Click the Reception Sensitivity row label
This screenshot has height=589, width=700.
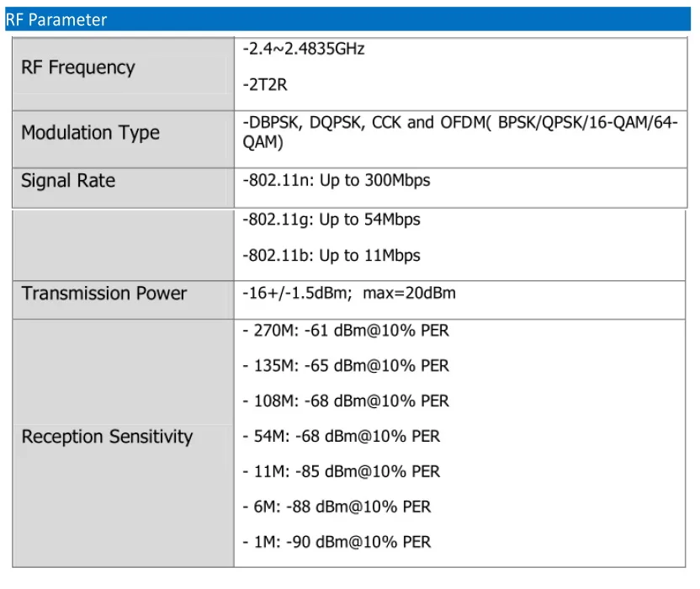pyautogui.click(x=110, y=437)
